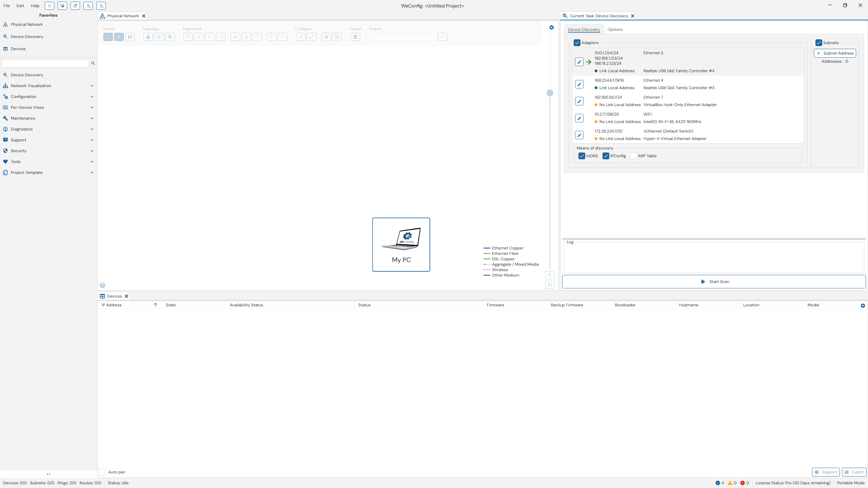Expand the Tools section
Screen dimensions: 868x488
click(48, 162)
